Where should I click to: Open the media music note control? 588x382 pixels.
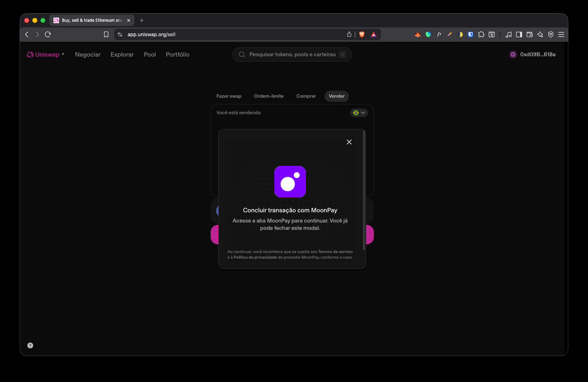pos(509,34)
